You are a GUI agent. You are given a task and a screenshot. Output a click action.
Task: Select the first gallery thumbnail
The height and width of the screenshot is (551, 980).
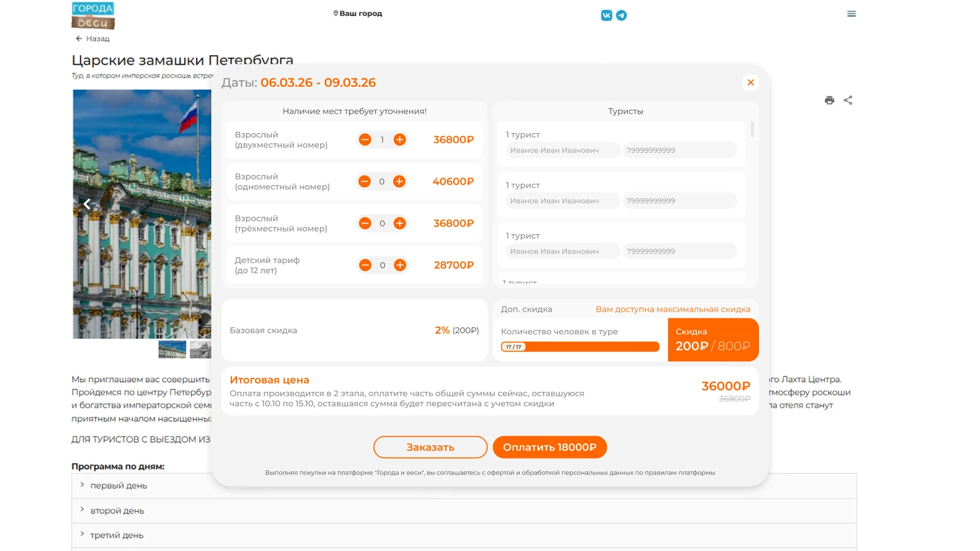click(172, 349)
